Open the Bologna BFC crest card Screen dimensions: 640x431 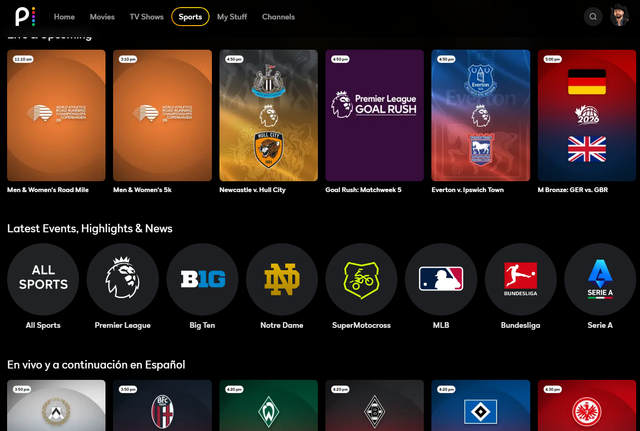click(x=162, y=405)
